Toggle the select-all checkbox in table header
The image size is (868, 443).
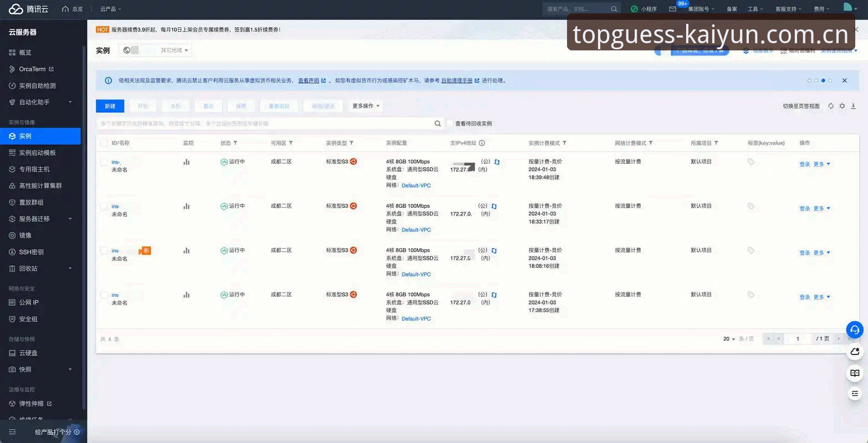coord(104,143)
